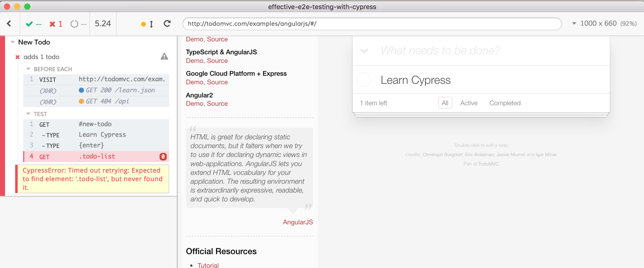This screenshot has width=644, height=268.
Task: Click the Learn Cypress todo label
Action: coord(416,80)
